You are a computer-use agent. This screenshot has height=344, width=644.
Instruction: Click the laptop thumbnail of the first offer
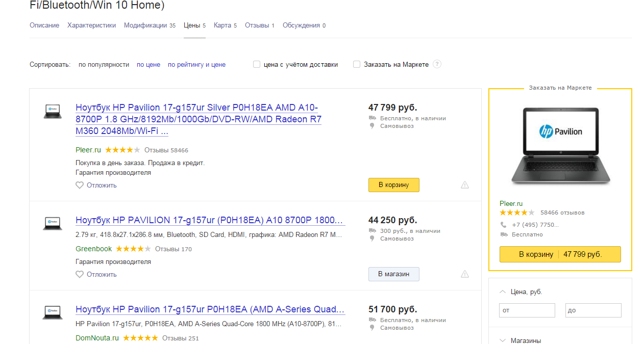click(53, 111)
